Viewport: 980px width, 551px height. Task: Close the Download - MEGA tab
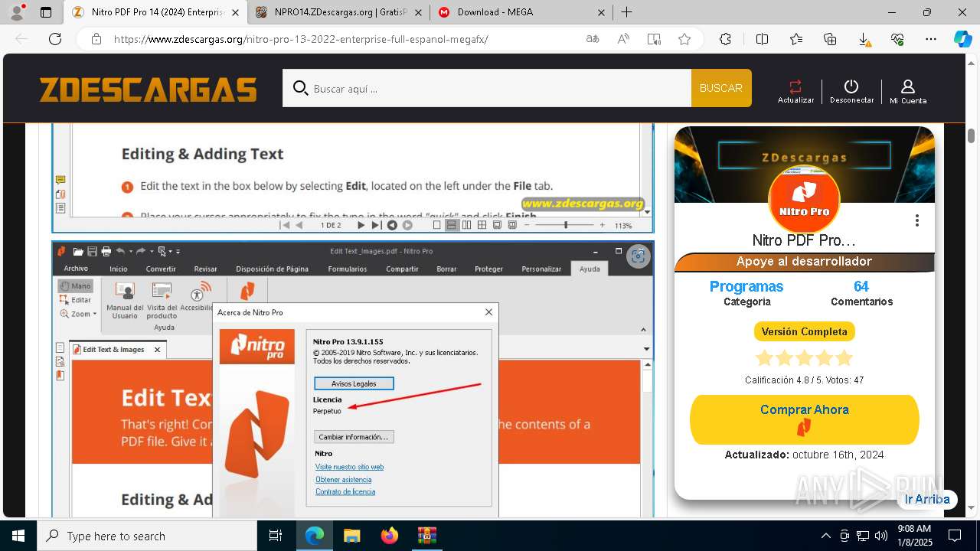coord(601,12)
